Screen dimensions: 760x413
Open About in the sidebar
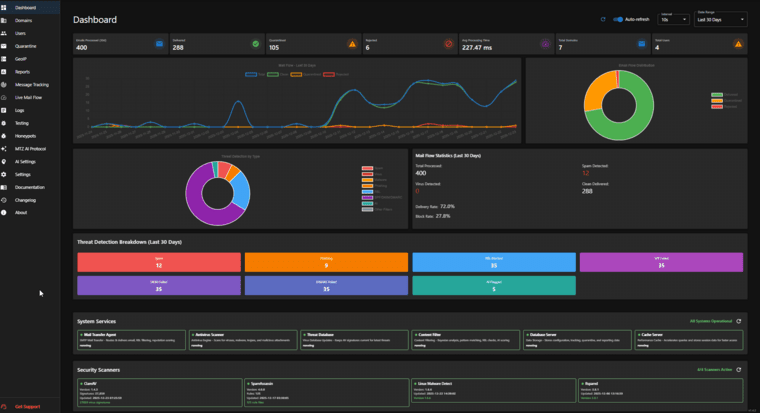[x=30, y=213]
